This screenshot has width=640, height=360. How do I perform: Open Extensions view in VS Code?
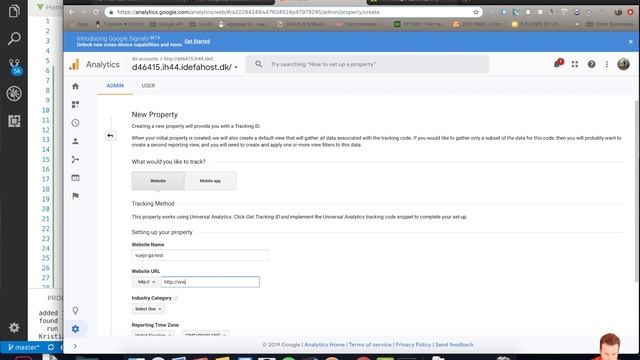14,121
